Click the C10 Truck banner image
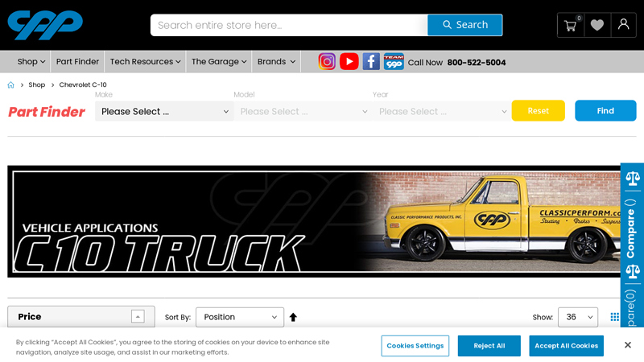Viewport: 644px width, 362px height. [314, 222]
